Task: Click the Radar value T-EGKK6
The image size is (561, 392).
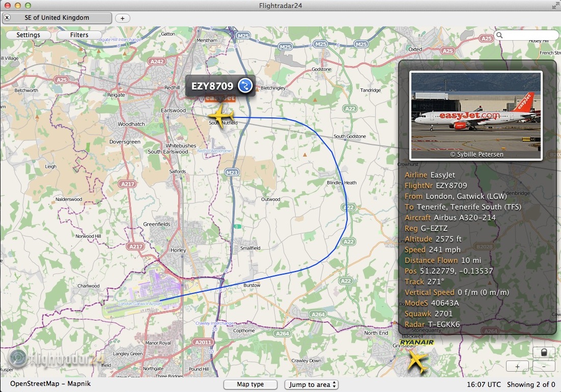Action: point(443,324)
